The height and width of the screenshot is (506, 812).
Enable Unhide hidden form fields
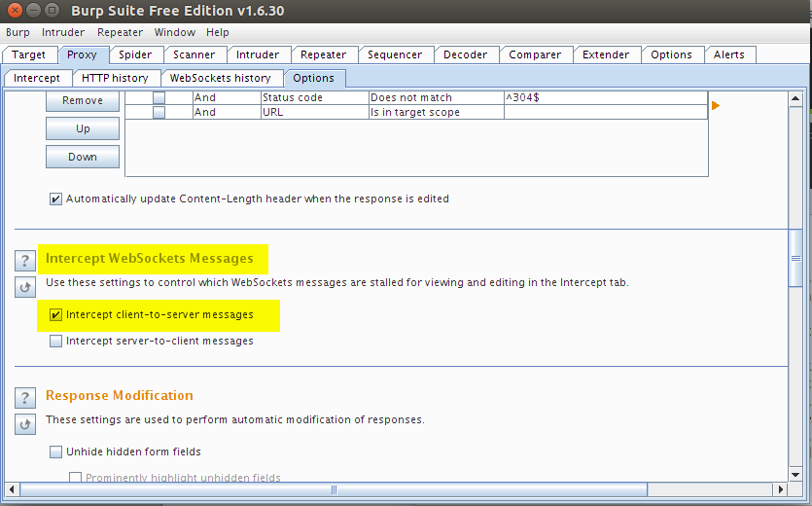(x=55, y=452)
